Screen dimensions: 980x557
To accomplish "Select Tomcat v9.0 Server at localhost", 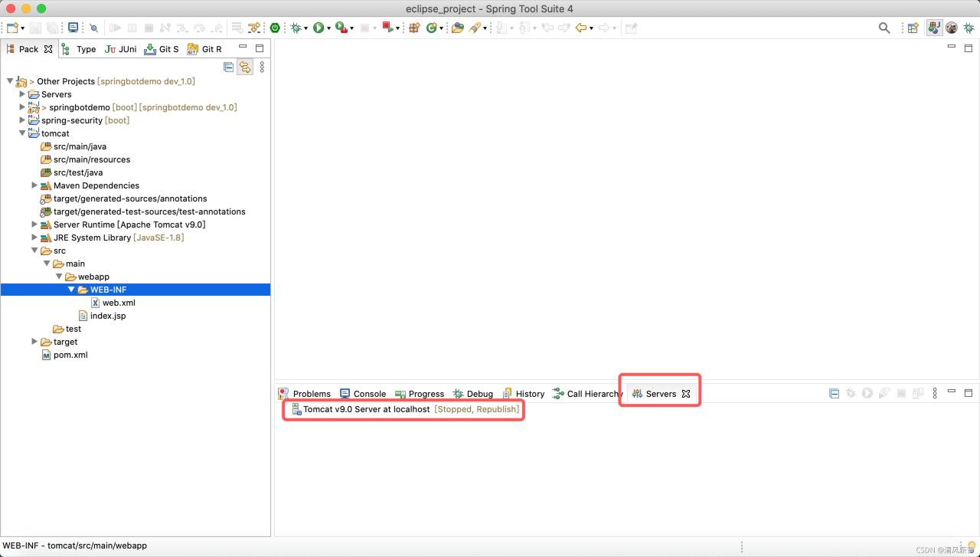I will (x=404, y=409).
